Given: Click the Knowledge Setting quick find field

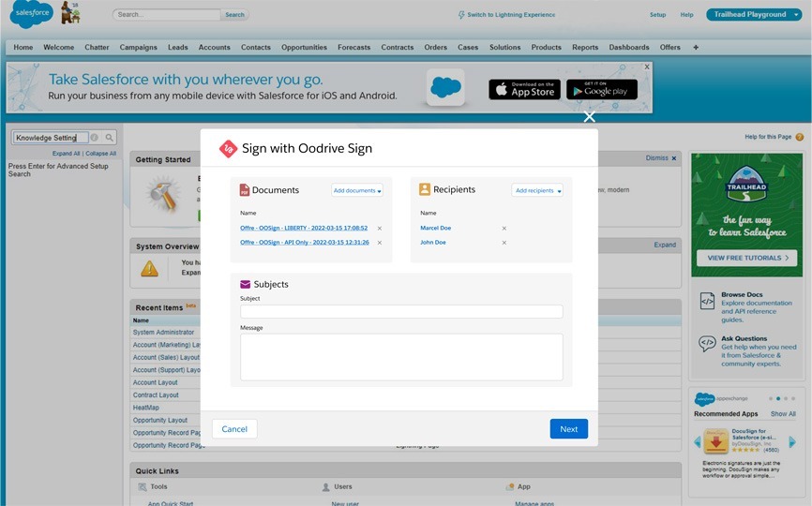Looking at the screenshot, I should (x=51, y=138).
